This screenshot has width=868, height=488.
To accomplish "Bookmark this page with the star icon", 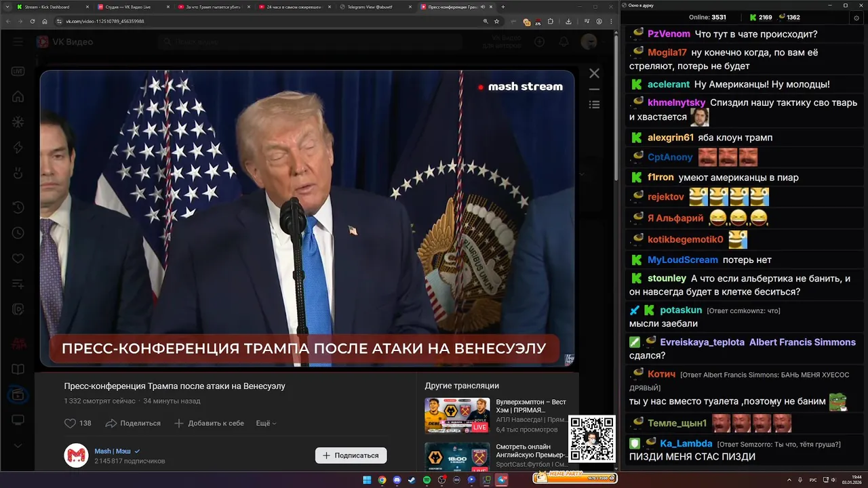I will point(496,21).
